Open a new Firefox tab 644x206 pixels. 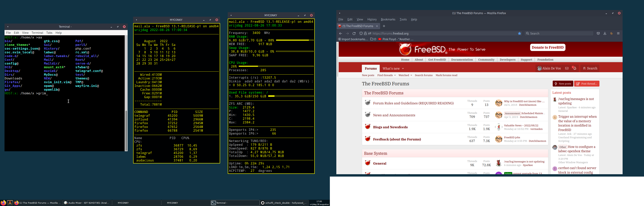point(384,26)
